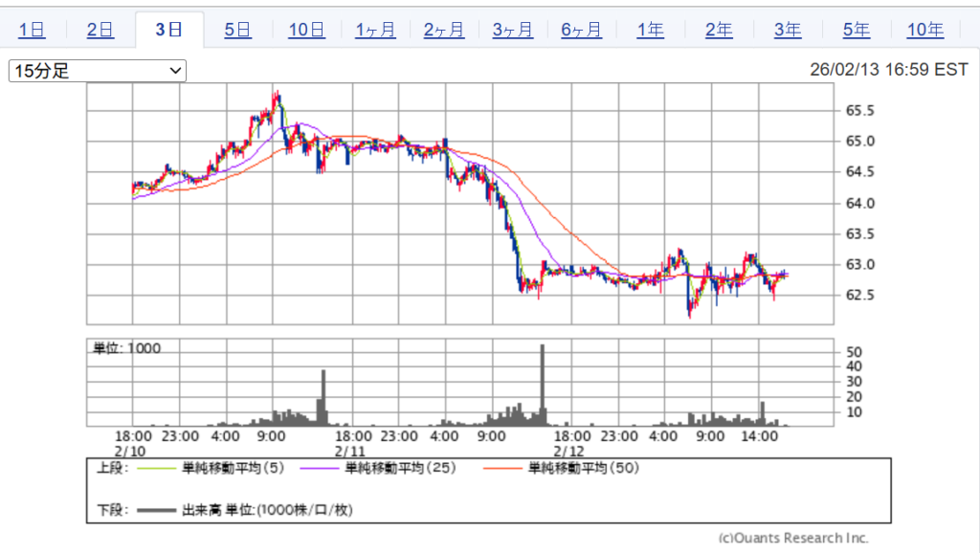Show the 5日 chart range
The height and width of the screenshot is (553, 980).
pyautogui.click(x=237, y=30)
